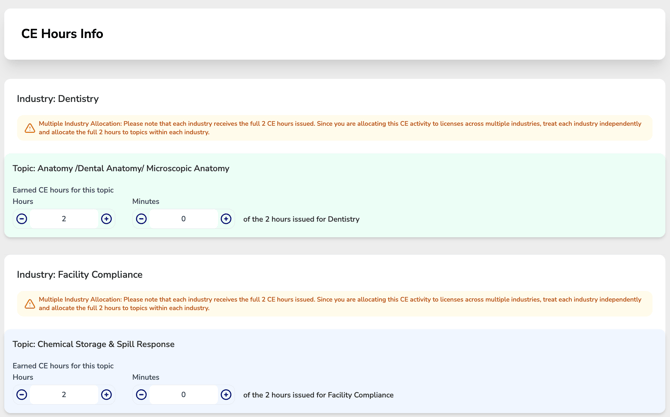Click the Industry: Dentistry heading

click(x=58, y=99)
